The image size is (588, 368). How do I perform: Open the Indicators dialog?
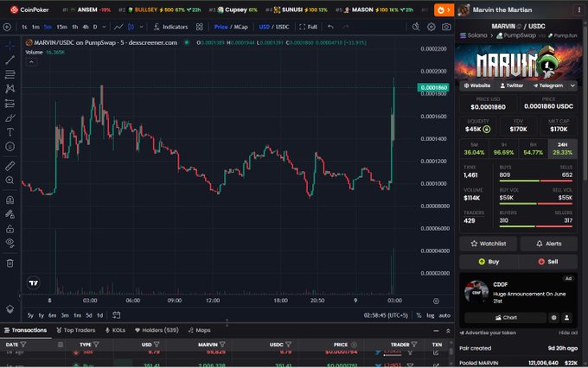(170, 27)
